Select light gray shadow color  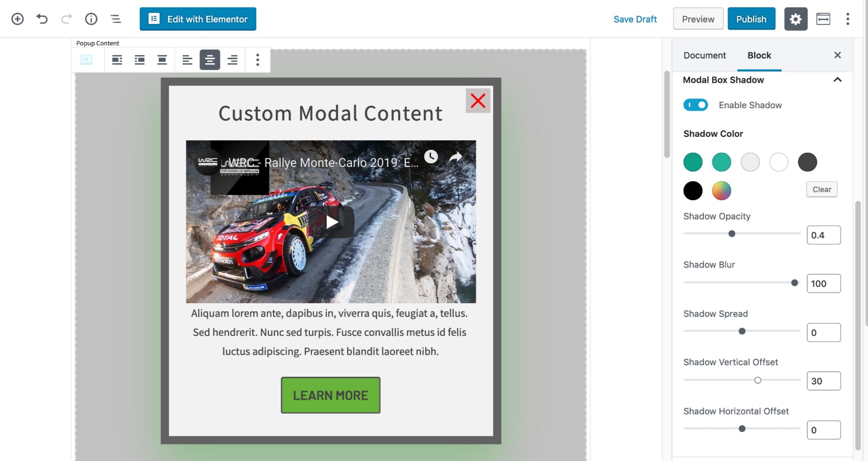750,162
